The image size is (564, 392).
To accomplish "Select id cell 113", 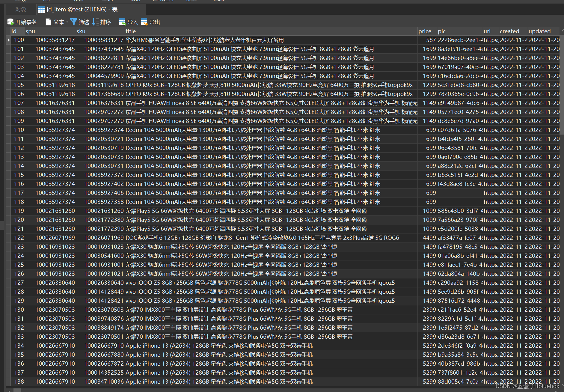I will 18,157.
